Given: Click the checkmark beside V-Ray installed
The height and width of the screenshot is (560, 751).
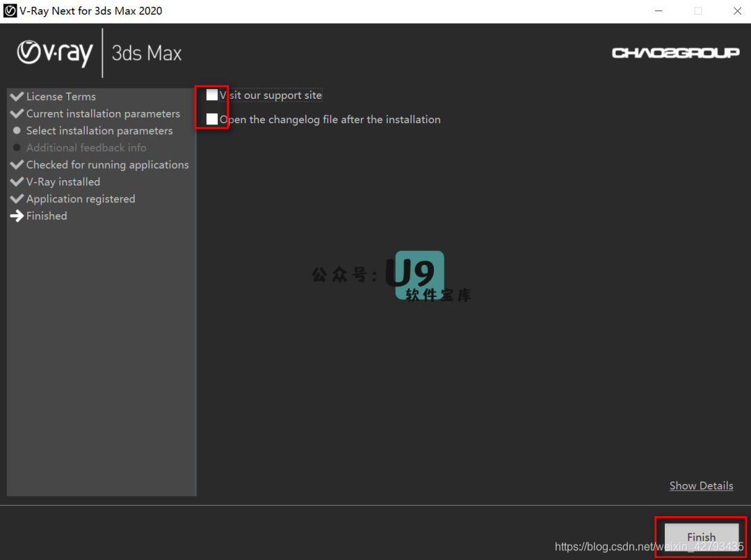Looking at the screenshot, I should click(x=17, y=182).
